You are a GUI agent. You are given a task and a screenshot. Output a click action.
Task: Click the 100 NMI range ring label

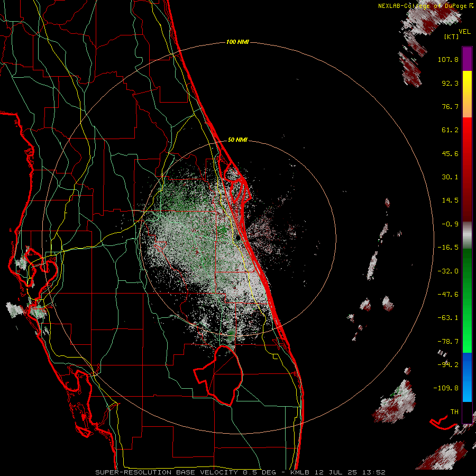tap(237, 42)
